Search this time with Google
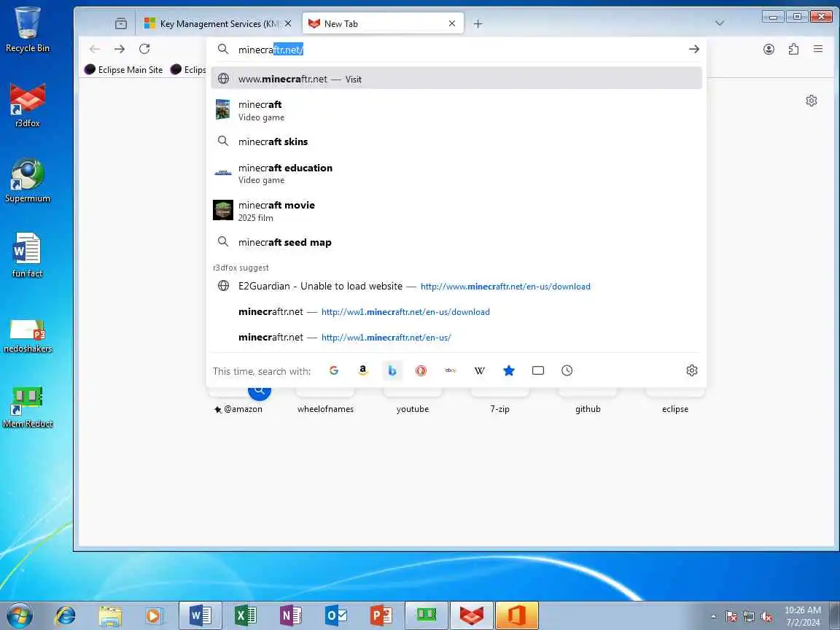Screen dimensions: 840x630 pyautogui.click(x=334, y=370)
